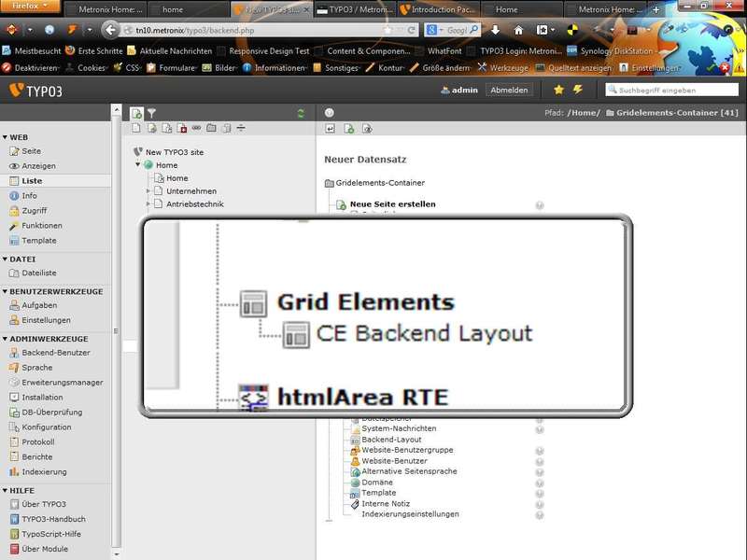Open the Sprache module
This screenshot has height=560, width=747.
pos(31,367)
